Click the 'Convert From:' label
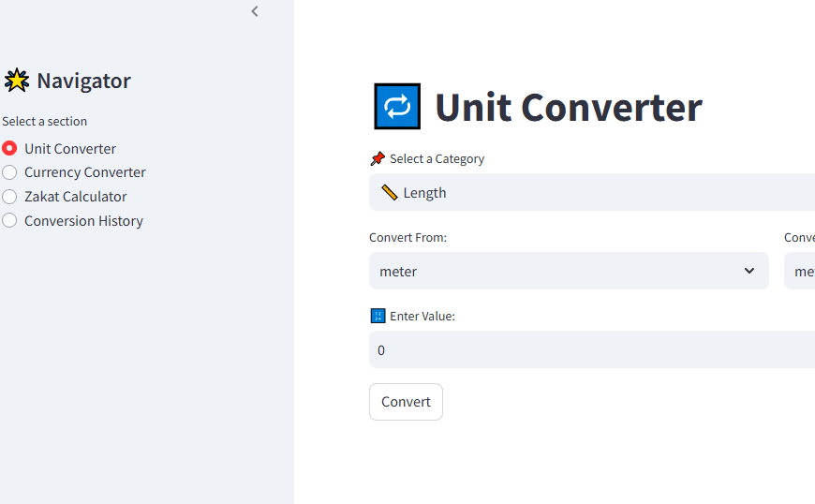Image resolution: width=815 pixels, height=504 pixels. click(x=408, y=237)
